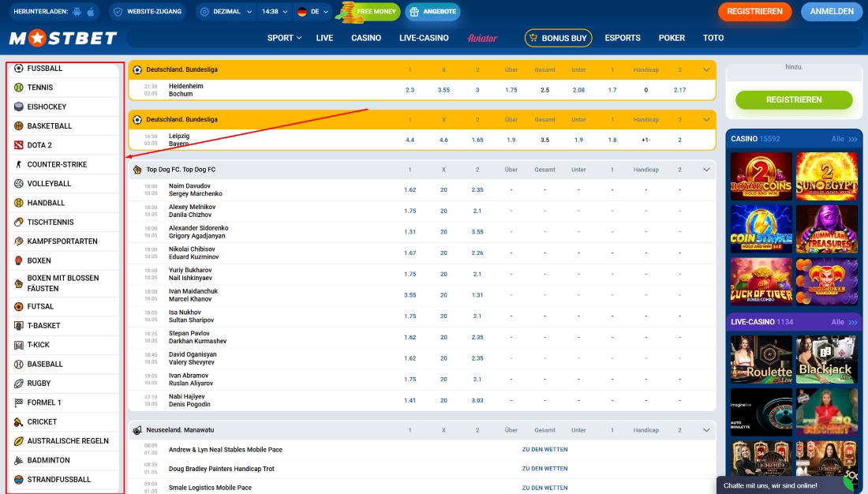Viewport: 868px width, 494px height.
Task: Click the Mostbet logo
Action: coord(63,38)
